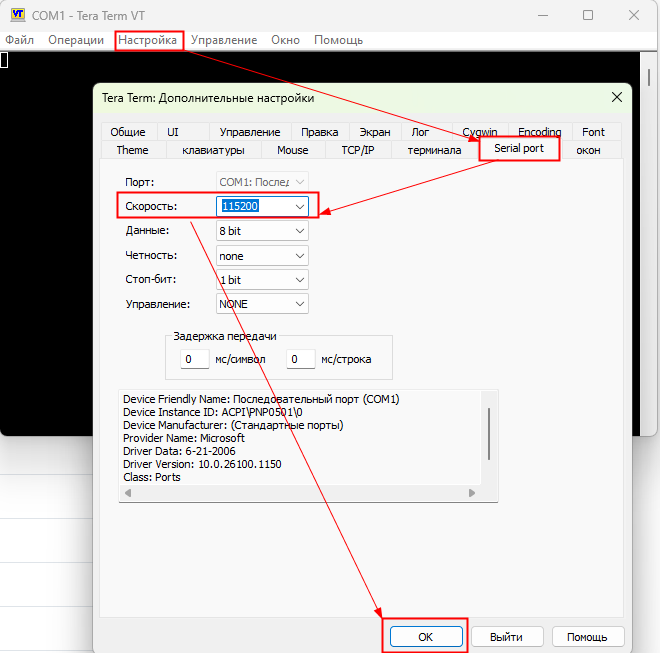Switch to the TCP/IP tab
Image resolution: width=660 pixels, height=653 pixels.
(357, 150)
